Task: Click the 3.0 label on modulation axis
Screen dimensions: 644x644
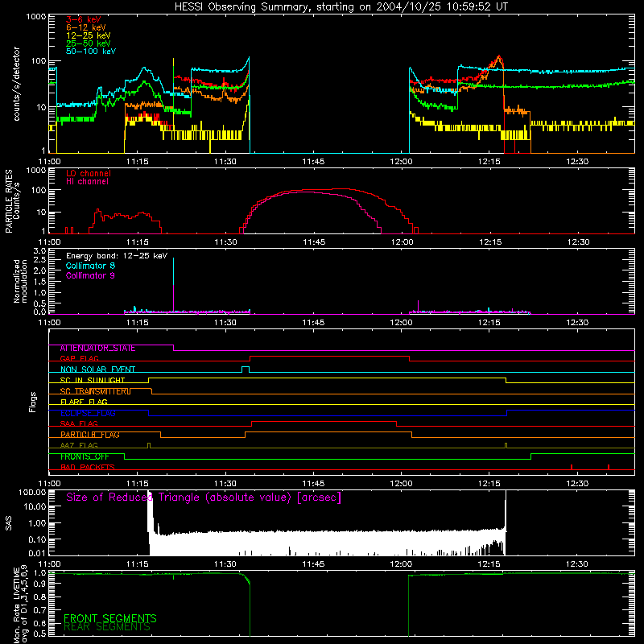Action: 39,250
